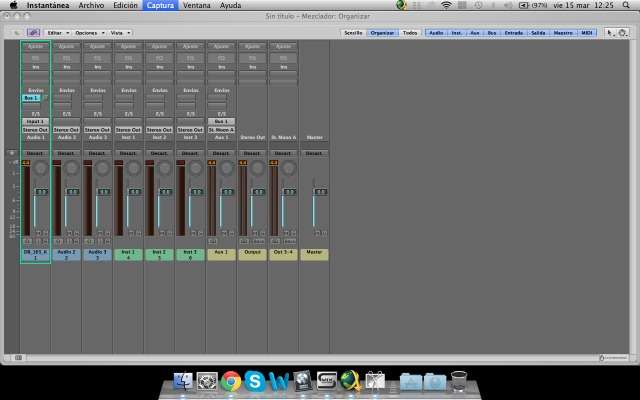640x400 pixels.
Task: Switch to the Sencillo mixer view
Action: 353,32
